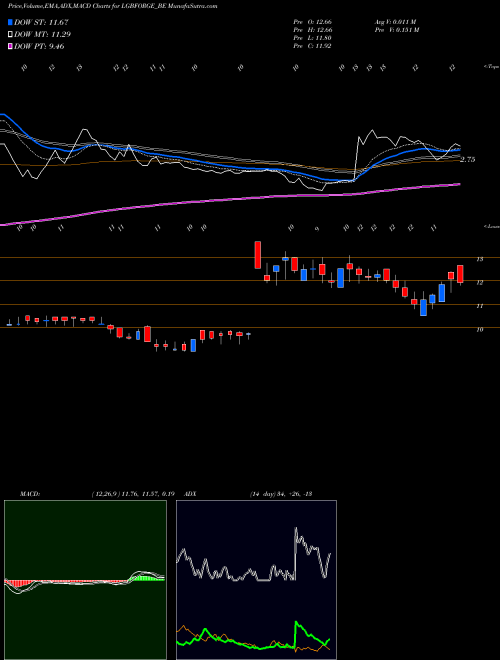Click the magenta DOW PT legend swatch

(x=10, y=47)
